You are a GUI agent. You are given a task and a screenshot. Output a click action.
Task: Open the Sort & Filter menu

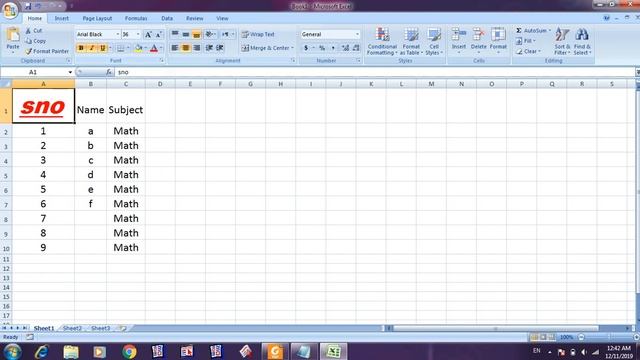[562, 41]
